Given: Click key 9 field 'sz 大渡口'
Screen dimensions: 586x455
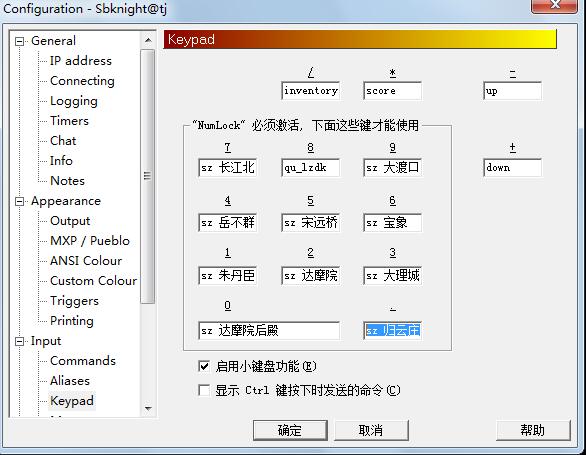Looking at the screenshot, I should 392,167.
